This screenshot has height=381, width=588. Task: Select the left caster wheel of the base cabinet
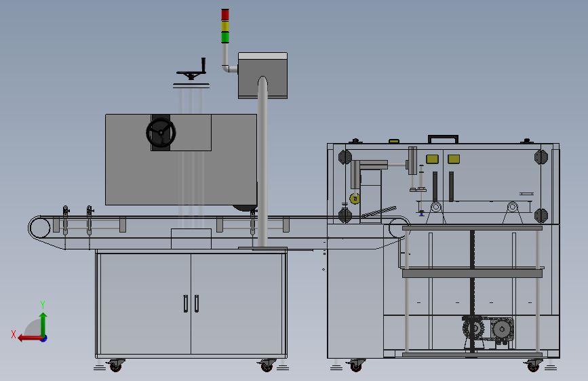coord(115,365)
